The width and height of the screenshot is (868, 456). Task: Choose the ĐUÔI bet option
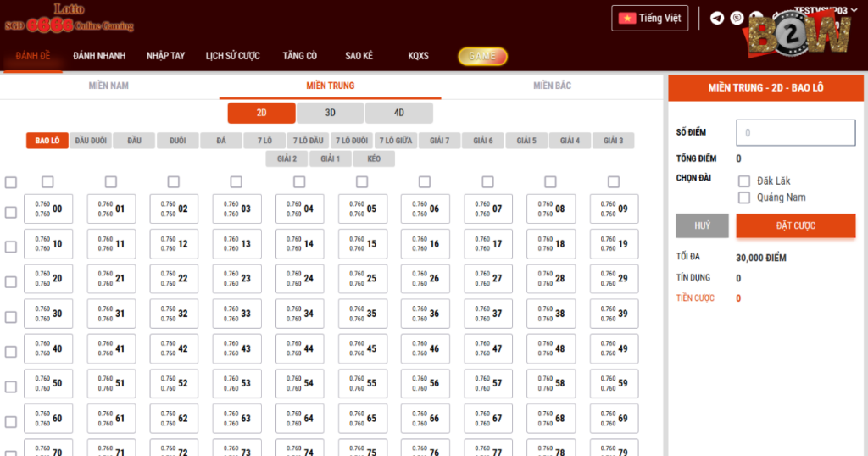(178, 141)
